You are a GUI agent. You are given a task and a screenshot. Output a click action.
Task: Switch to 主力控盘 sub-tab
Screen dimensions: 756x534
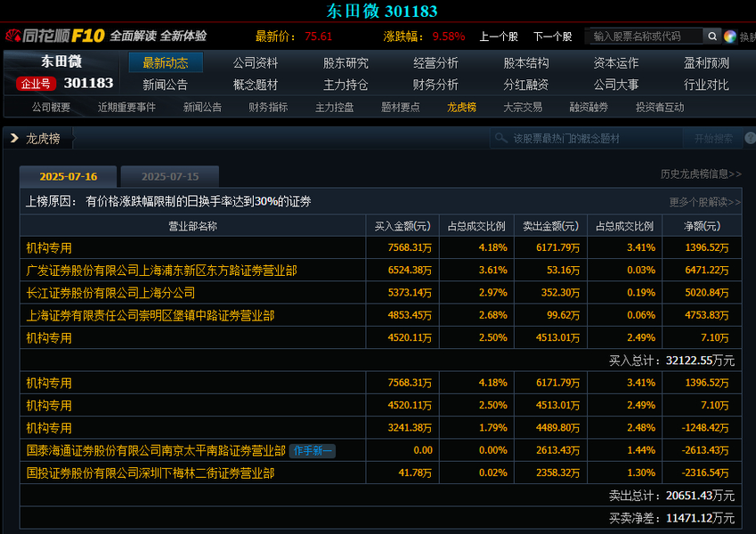(x=335, y=107)
